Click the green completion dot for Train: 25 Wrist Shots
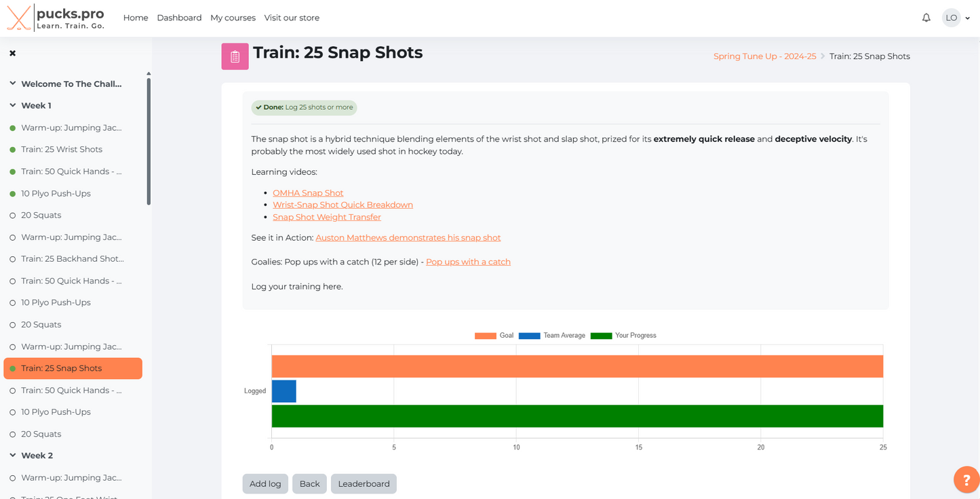 [x=13, y=150]
